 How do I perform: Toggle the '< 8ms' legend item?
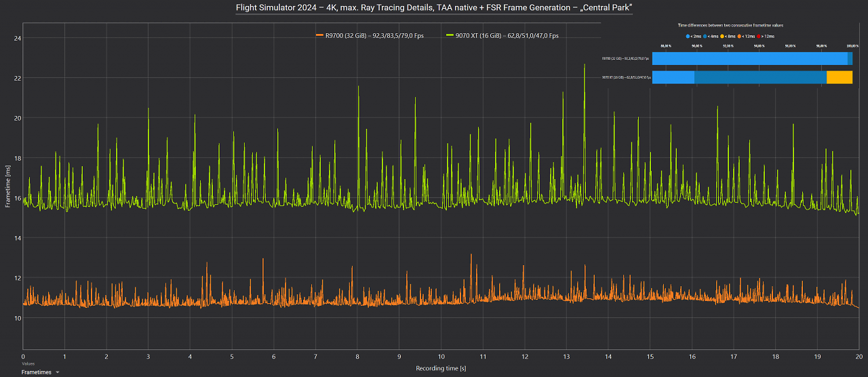coord(729,35)
